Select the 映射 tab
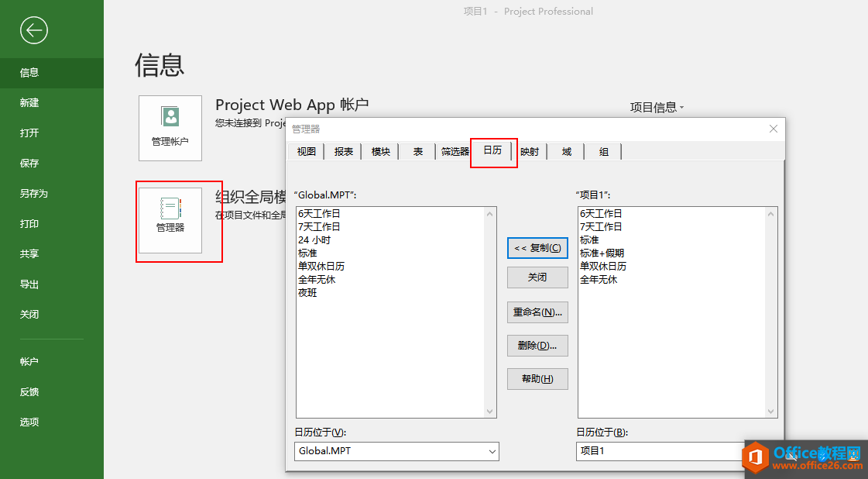Viewport: 868px width, 479px height. [529, 152]
